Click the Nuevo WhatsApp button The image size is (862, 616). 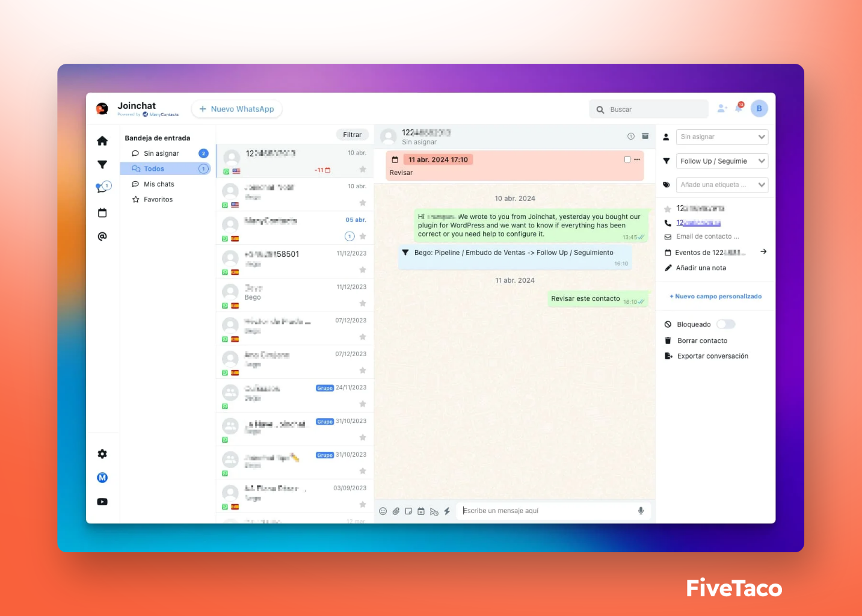tap(237, 109)
